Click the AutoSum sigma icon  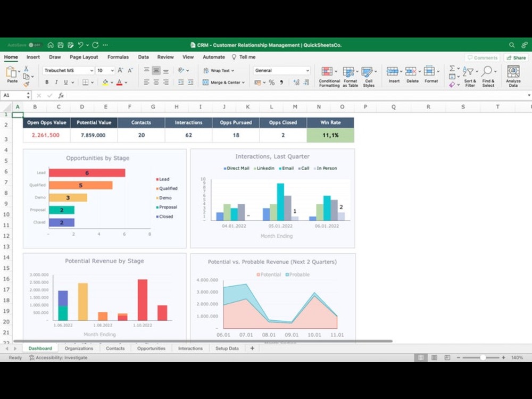452,69
